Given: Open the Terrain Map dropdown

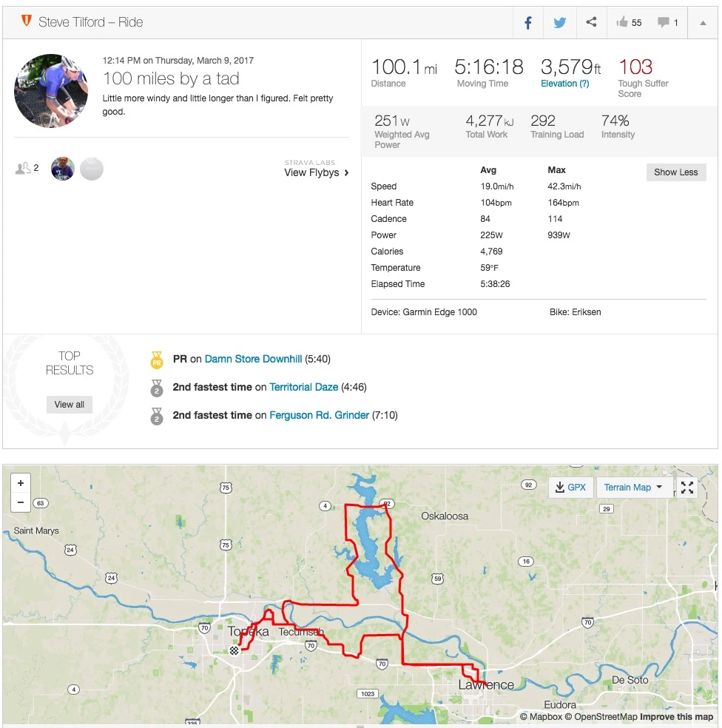Looking at the screenshot, I should coord(632,487).
